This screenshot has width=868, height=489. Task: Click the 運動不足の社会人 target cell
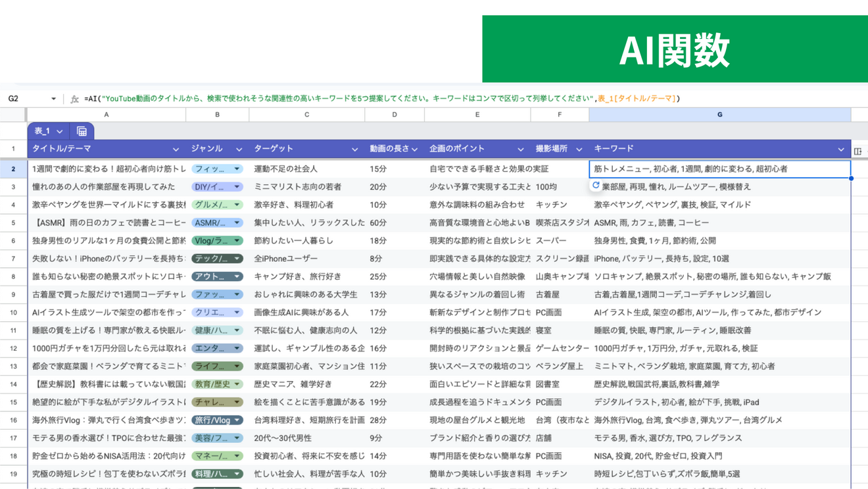click(x=306, y=169)
